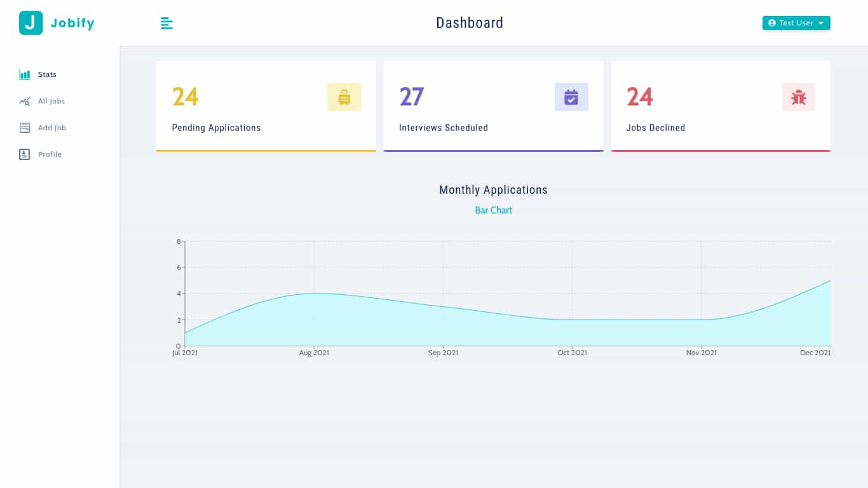868x488 pixels.
Task: Click the Dec 2021 axis label
Action: 815,353
